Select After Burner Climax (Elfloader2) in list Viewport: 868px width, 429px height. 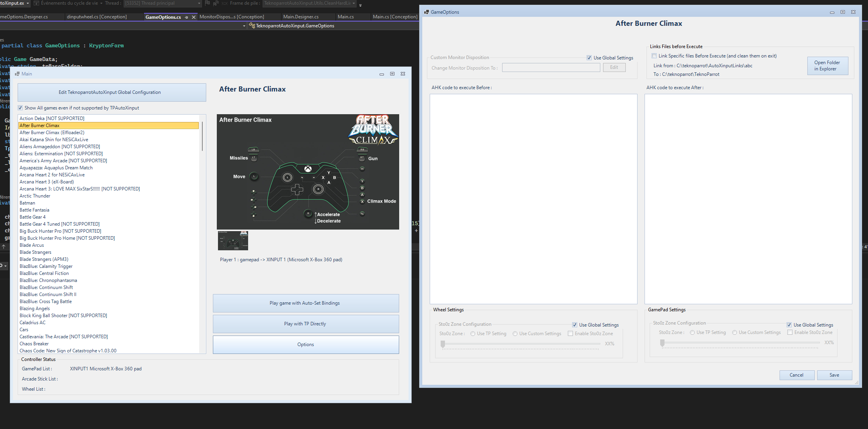pos(108,133)
